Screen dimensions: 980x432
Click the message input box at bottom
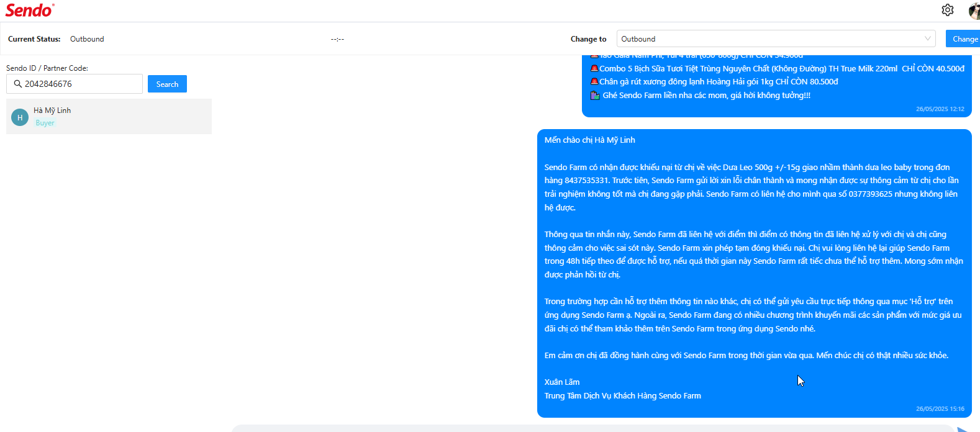593,429
